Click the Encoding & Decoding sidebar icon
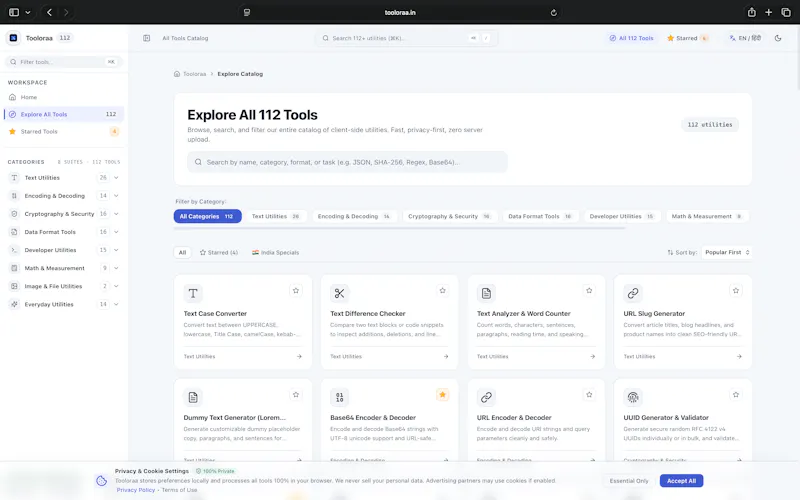The height and width of the screenshot is (500, 800). (14, 196)
